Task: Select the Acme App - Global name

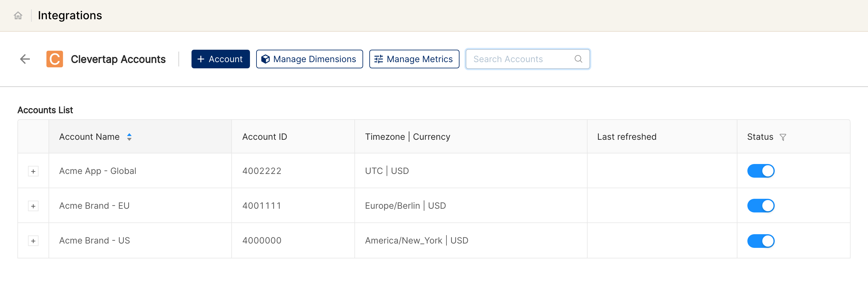Action: pos(97,171)
